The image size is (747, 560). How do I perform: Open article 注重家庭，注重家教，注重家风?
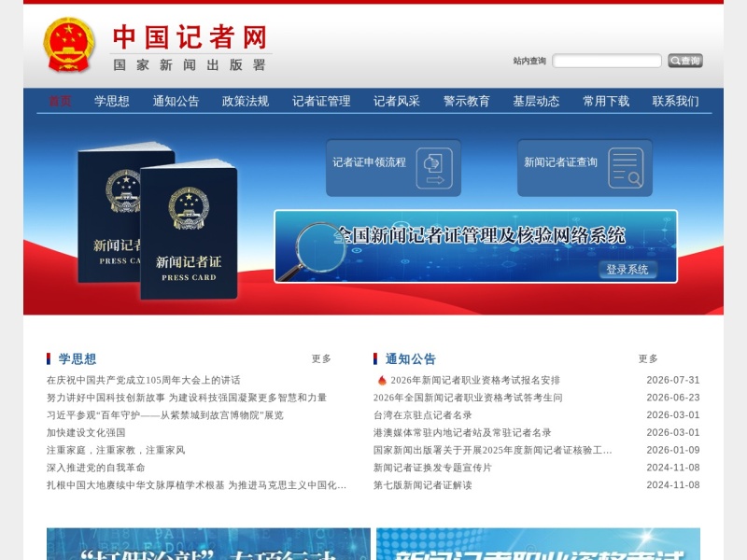116,450
